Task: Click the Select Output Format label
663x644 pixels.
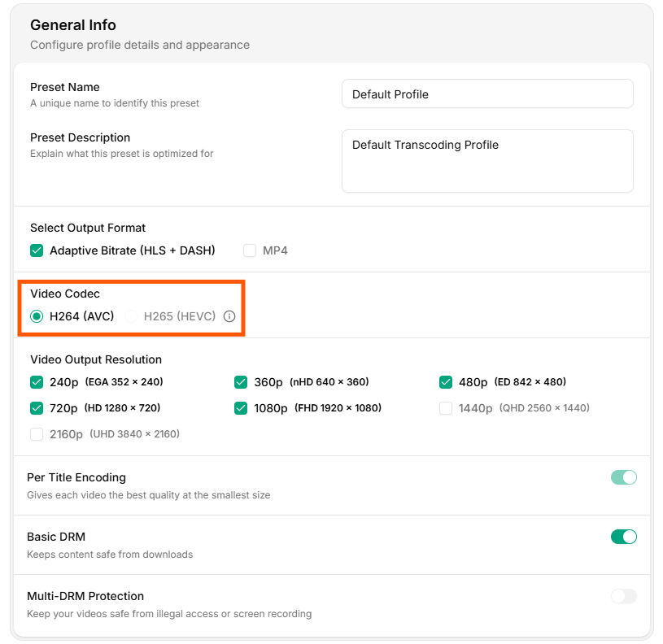Action: pos(89,228)
